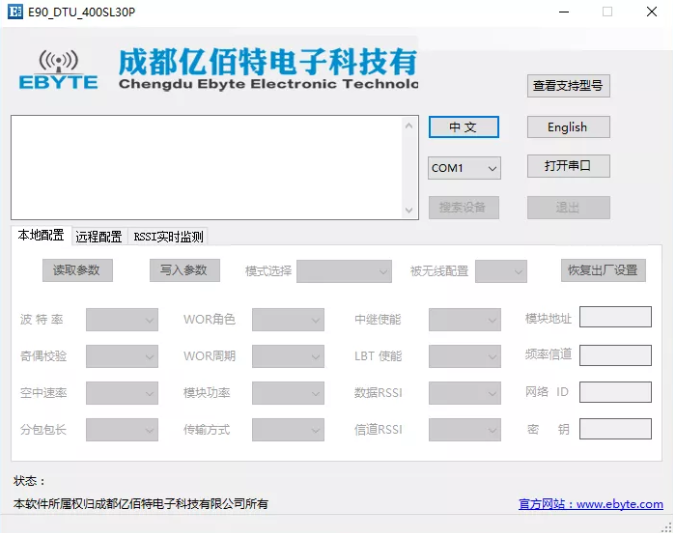673x533 pixels.
Task: Open the 数据RSSI dropdown
Action: [464, 393]
